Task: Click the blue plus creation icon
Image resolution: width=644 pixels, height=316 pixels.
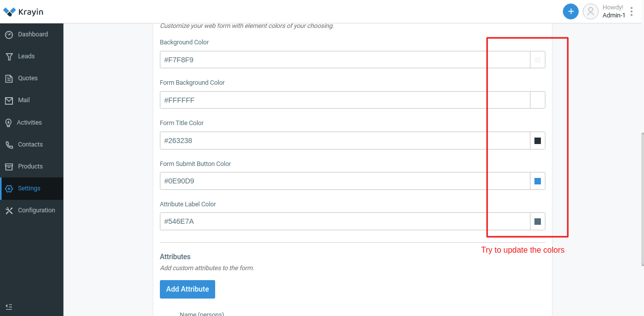Action: 570,11
